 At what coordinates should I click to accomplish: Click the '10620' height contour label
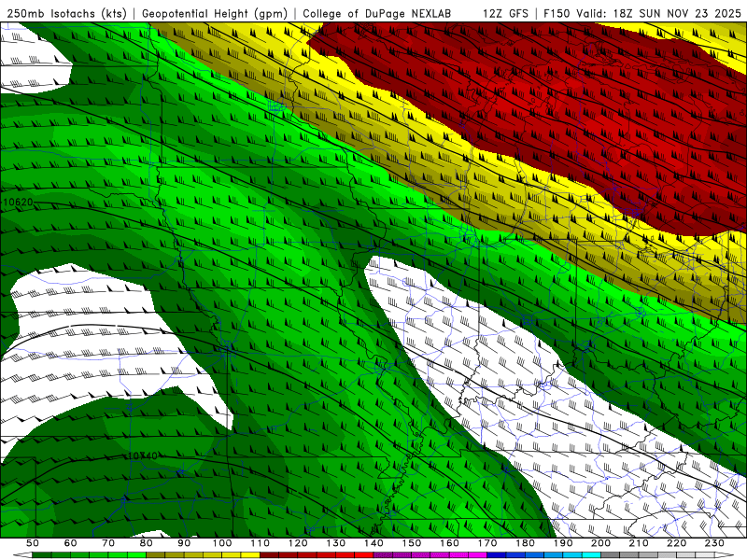18,202
